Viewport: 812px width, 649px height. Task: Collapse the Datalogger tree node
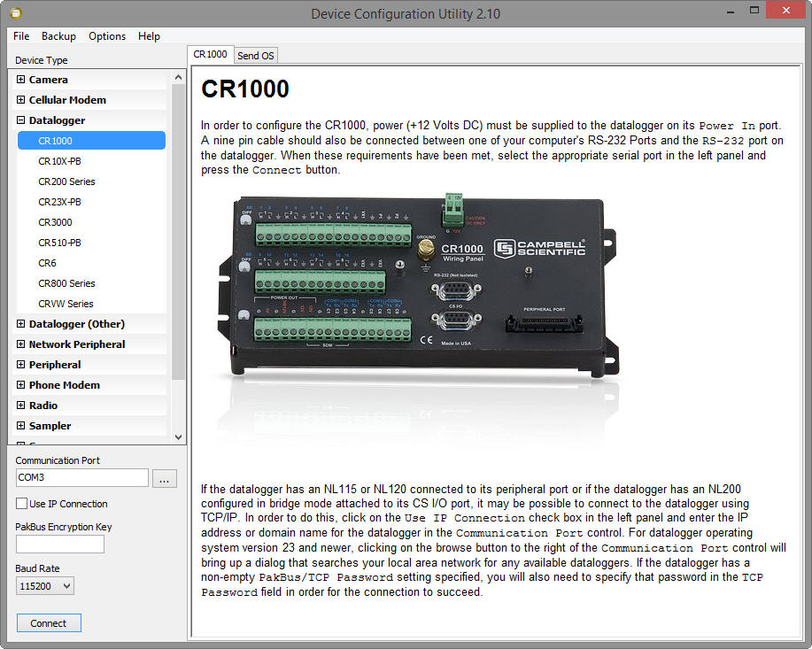pos(21,120)
